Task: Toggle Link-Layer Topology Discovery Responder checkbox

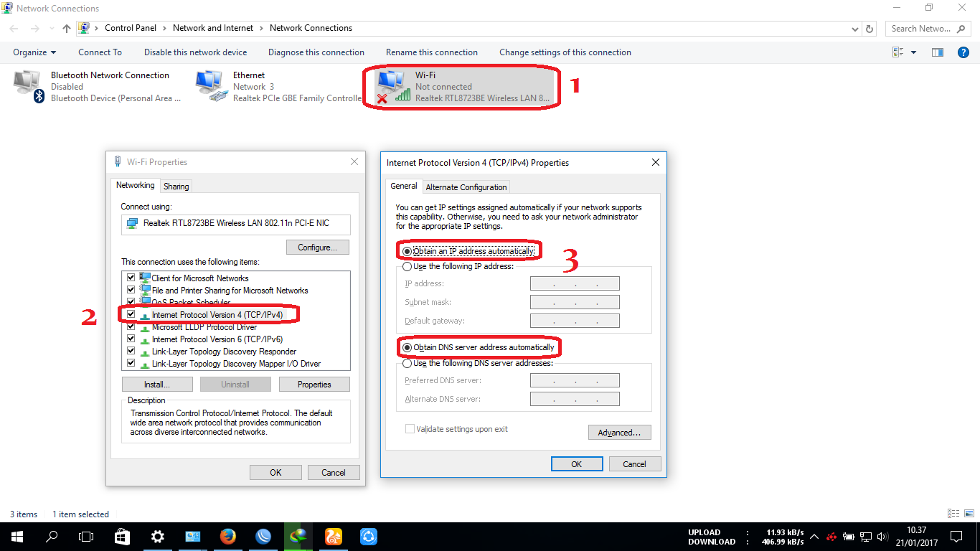Action: (x=131, y=351)
